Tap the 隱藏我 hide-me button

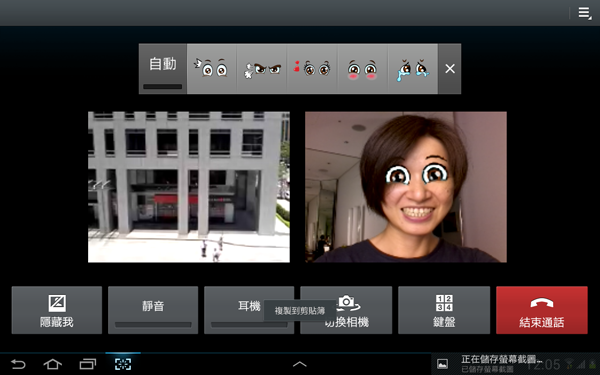(x=57, y=310)
